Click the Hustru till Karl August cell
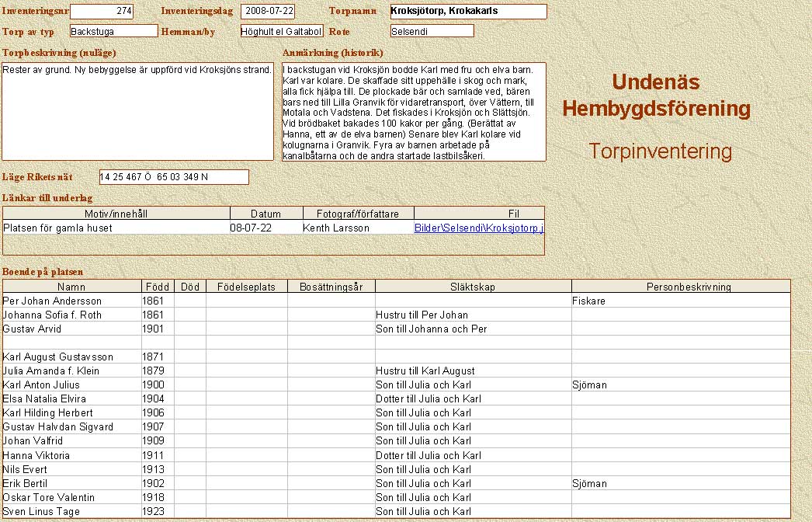812x522 pixels. 425,371
